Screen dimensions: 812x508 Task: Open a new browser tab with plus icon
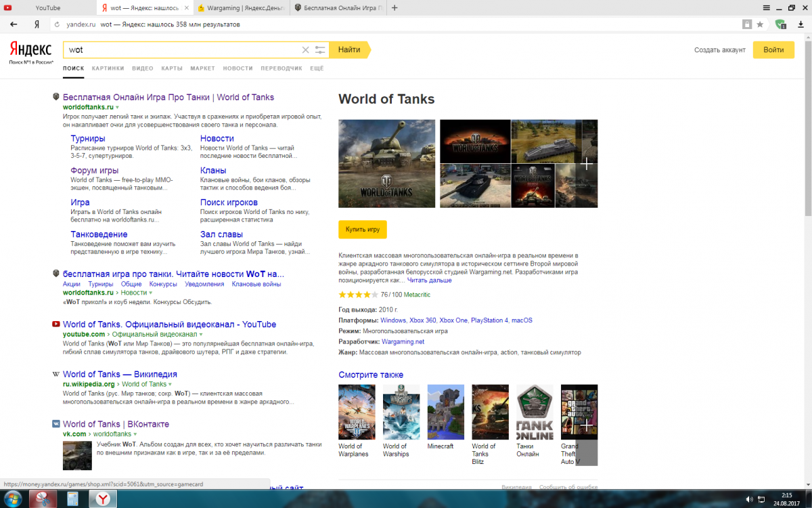click(394, 8)
